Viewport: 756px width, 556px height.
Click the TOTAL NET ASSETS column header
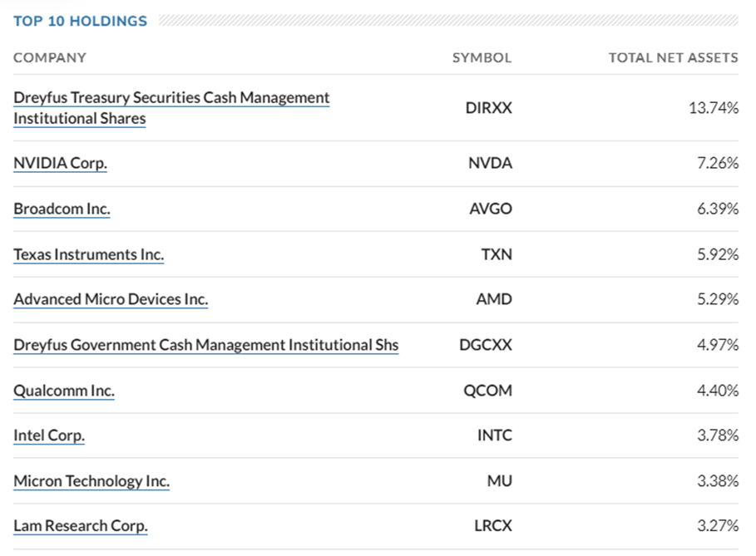click(673, 57)
